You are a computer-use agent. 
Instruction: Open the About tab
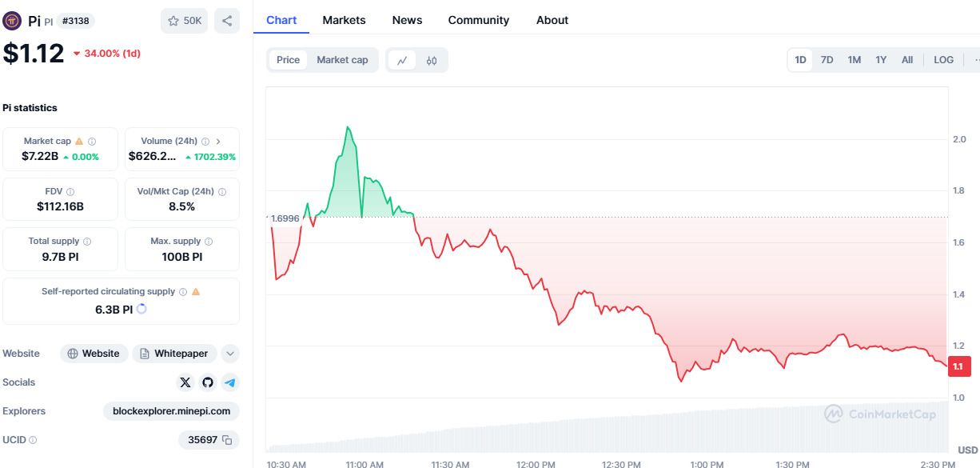coord(552,20)
